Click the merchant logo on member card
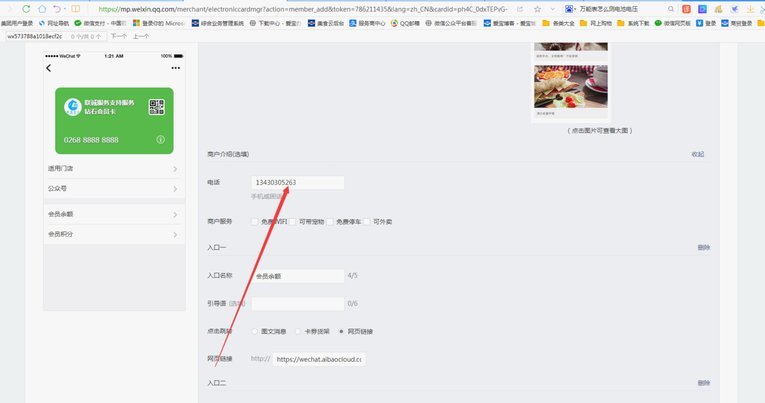The width and height of the screenshot is (765, 403). 73,106
